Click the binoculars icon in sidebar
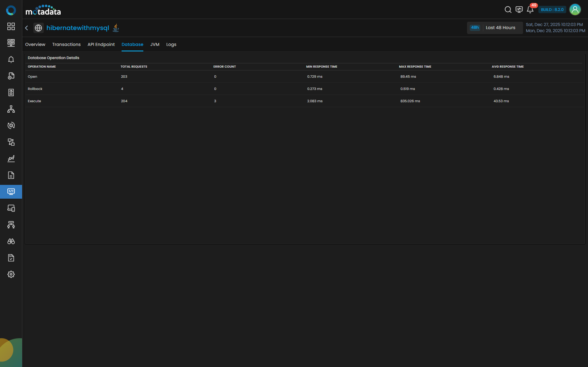This screenshot has height=367, width=588. (x=11, y=241)
